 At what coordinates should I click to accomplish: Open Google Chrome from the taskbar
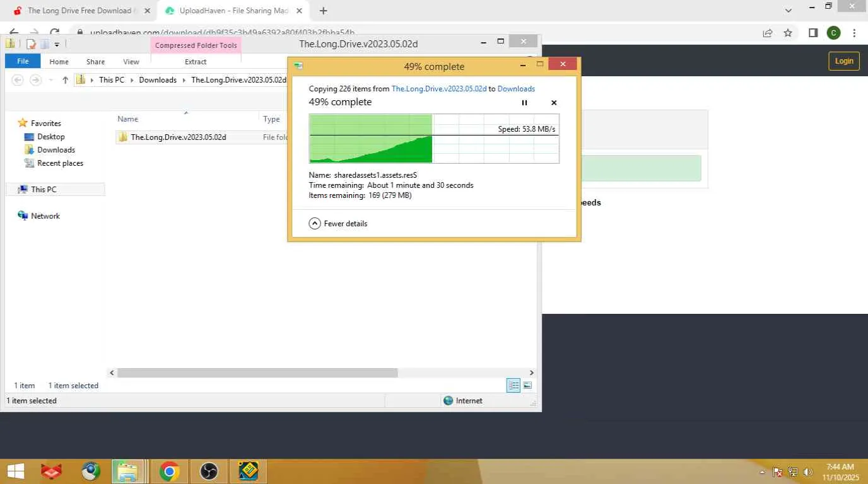tap(169, 471)
